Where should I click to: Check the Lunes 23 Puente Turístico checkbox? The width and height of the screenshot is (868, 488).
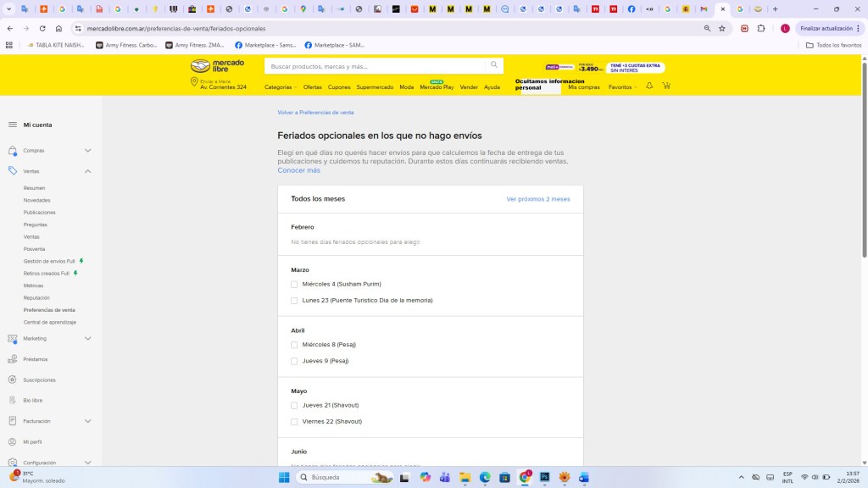(x=294, y=301)
